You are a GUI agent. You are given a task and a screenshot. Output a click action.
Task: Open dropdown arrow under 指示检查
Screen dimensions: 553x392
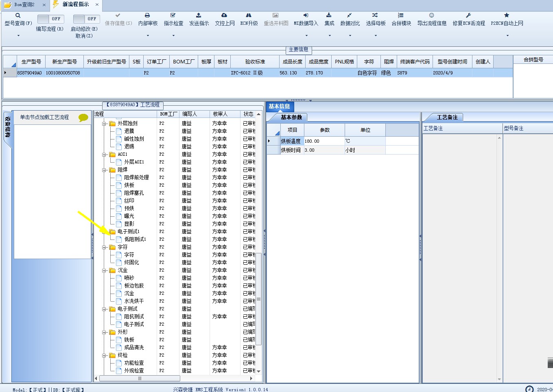pyautogui.click(x=173, y=36)
